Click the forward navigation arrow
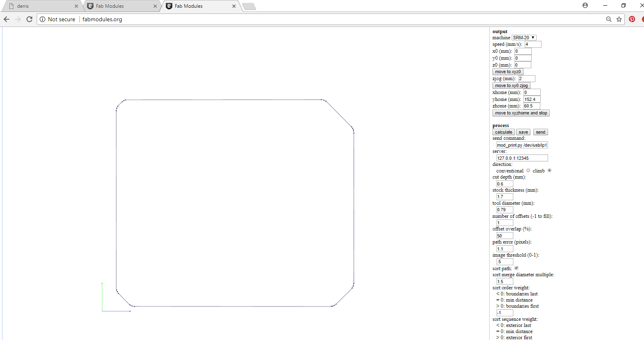The image size is (644, 340). click(x=18, y=19)
